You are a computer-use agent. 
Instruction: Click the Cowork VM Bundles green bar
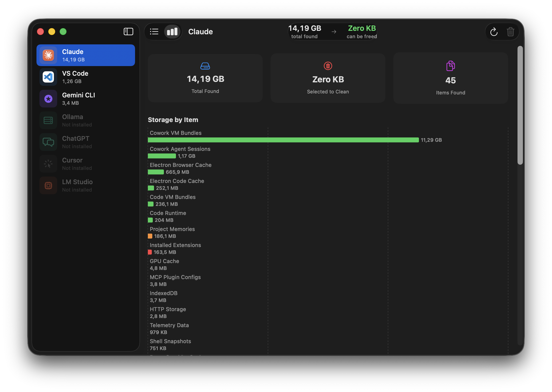283,140
